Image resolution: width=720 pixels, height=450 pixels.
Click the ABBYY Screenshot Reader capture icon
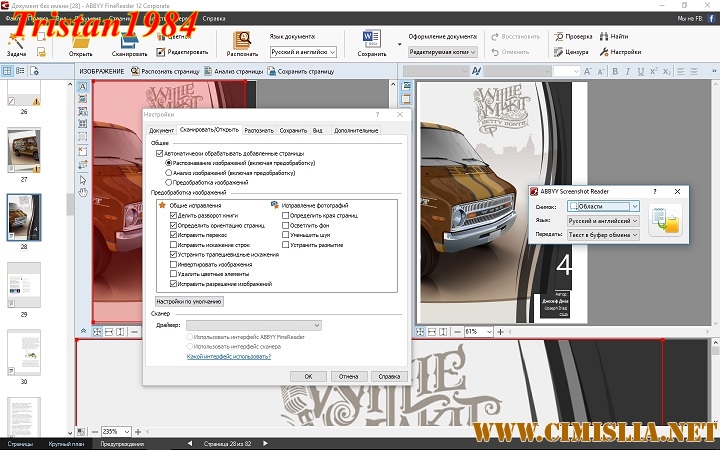pos(664,219)
